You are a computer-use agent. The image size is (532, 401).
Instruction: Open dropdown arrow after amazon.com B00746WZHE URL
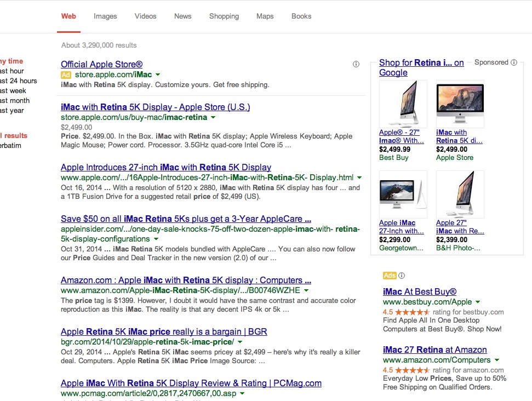(306, 290)
